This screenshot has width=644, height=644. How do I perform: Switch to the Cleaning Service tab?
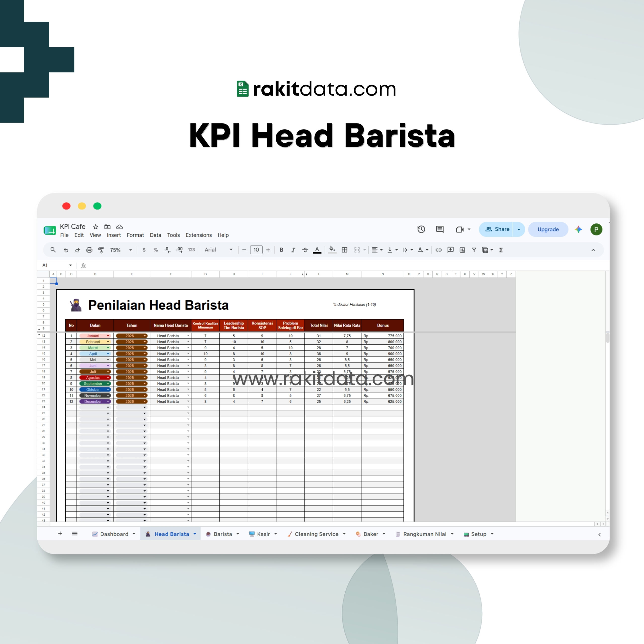(x=316, y=534)
